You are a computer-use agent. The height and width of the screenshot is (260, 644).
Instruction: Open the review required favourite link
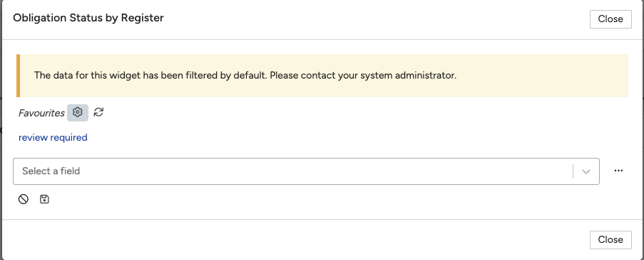coord(53,137)
